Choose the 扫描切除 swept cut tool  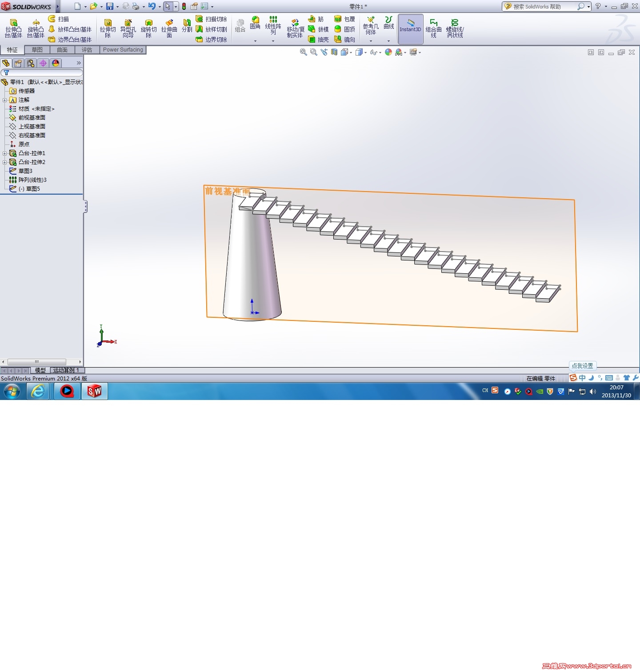[x=212, y=19]
